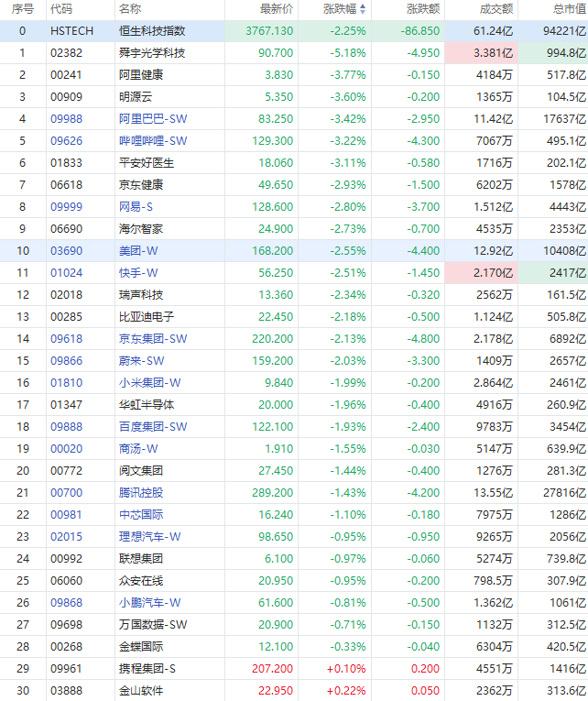The width and height of the screenshot is (588, 701).
Task: Select the 恒生科技指数 index row name
Action: [x=152, y=31]
